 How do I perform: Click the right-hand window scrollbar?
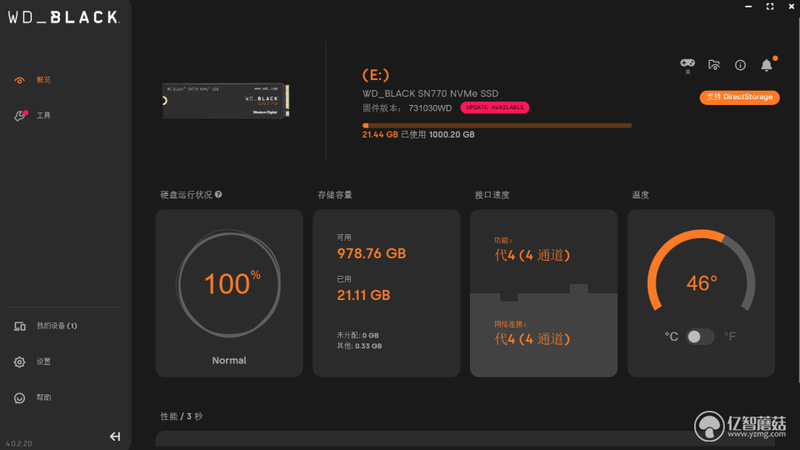tap(797, 199)
